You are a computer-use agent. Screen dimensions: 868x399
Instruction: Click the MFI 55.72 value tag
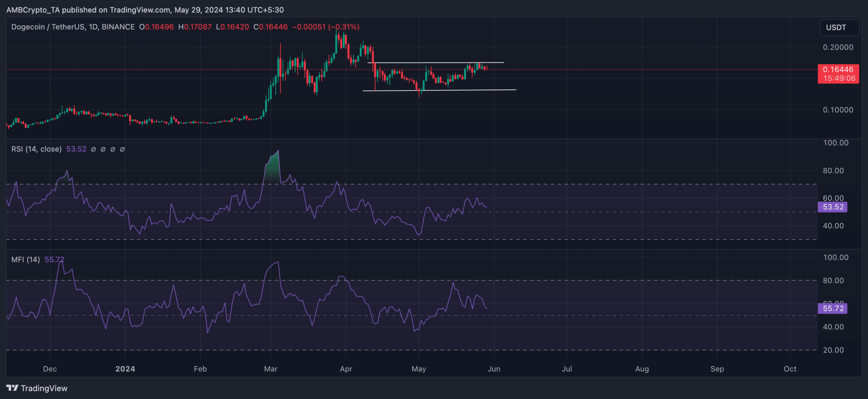coord(832,308)
